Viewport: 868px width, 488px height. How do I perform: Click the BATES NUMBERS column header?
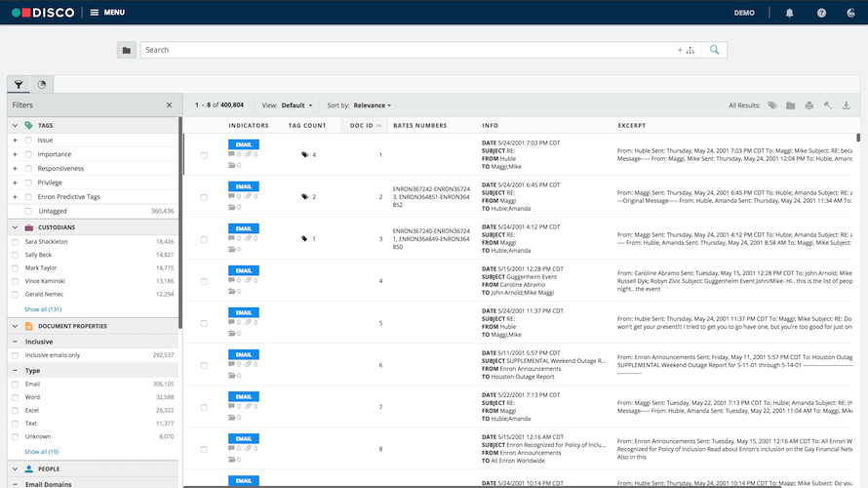point(420,126)
